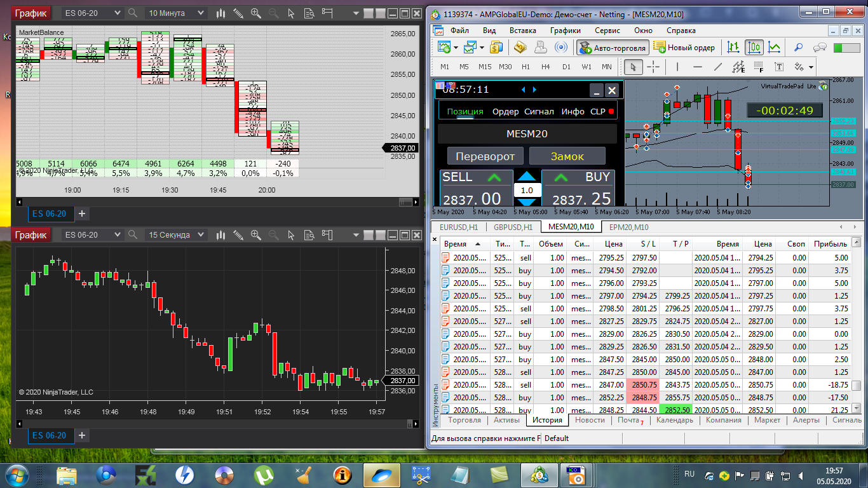868x488 pixels.
Task: Select the D1 timeframe
Action: (566, 67)
